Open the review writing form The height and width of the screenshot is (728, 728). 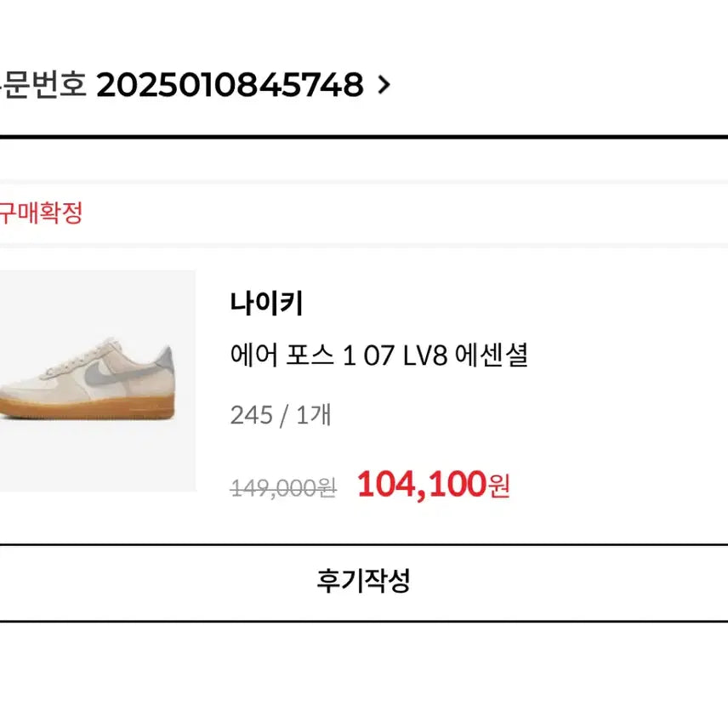pyautogui.click(x=364, y=582)
